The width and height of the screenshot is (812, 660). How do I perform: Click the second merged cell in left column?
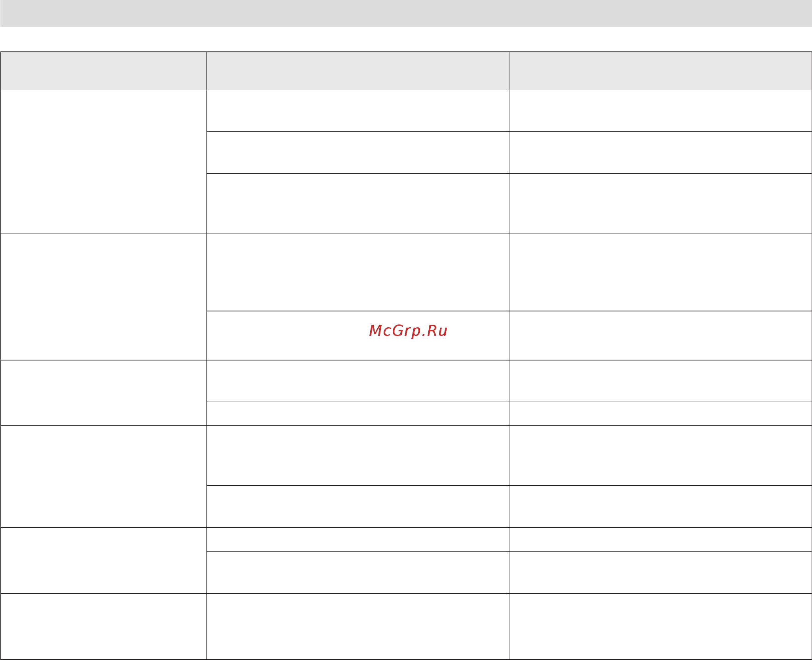pos(104,296)
